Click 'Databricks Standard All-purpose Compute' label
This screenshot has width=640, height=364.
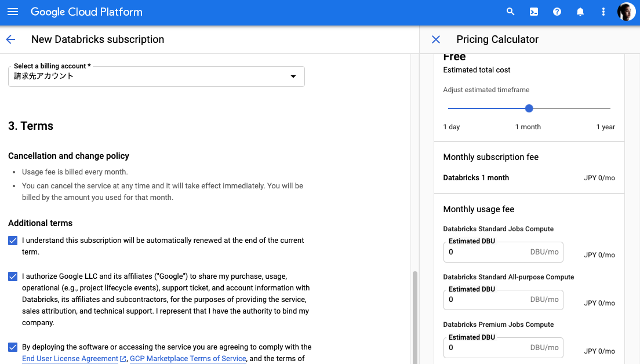coord(508,276)
